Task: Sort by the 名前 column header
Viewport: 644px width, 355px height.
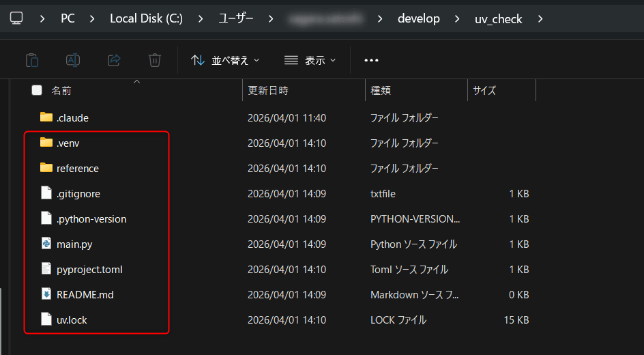Action: (x=61, y=90)
